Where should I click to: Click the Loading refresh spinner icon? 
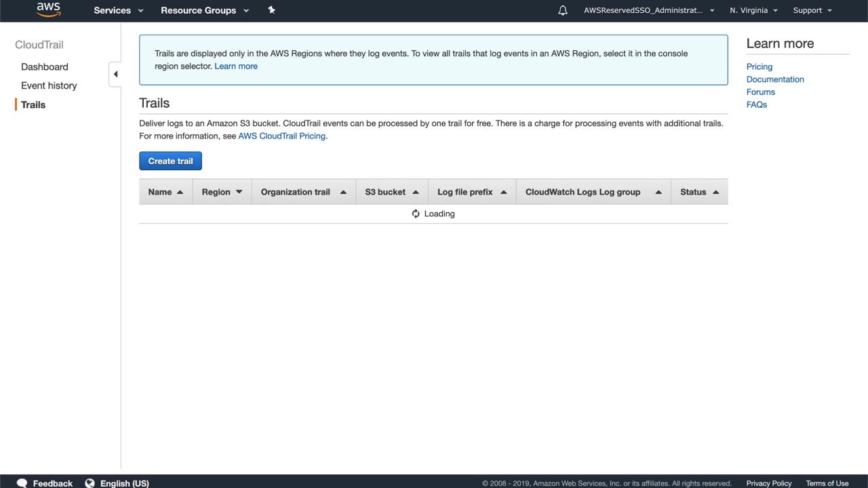[x=416, y=213]
